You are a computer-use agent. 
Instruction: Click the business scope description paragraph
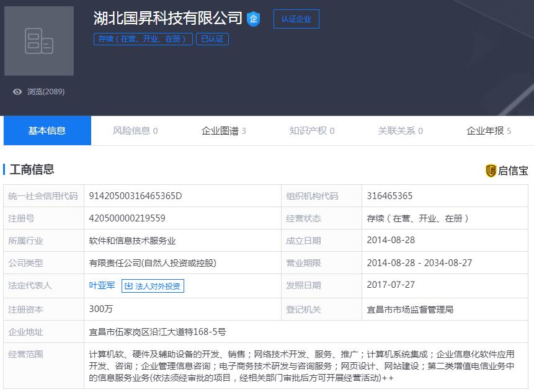302,366
